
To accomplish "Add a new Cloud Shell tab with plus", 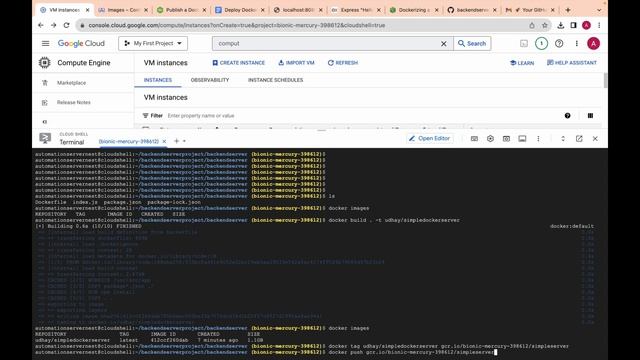I will [176, 141].
